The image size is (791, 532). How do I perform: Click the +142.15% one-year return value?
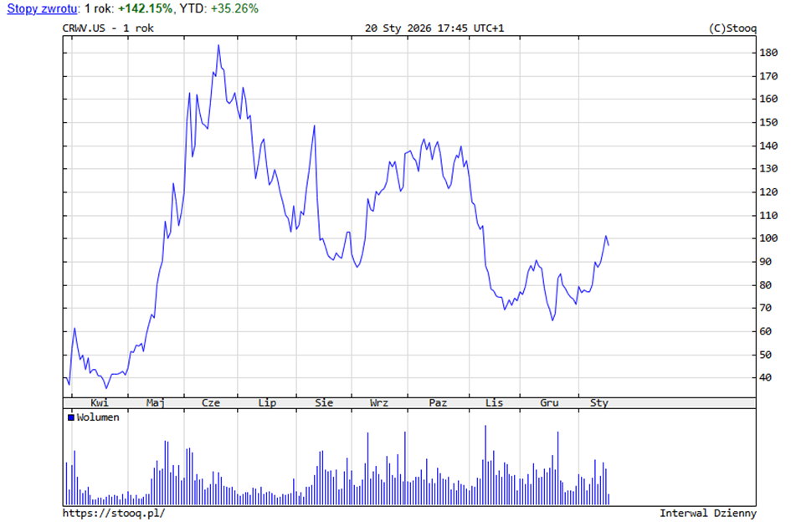[x=145, y=8]
